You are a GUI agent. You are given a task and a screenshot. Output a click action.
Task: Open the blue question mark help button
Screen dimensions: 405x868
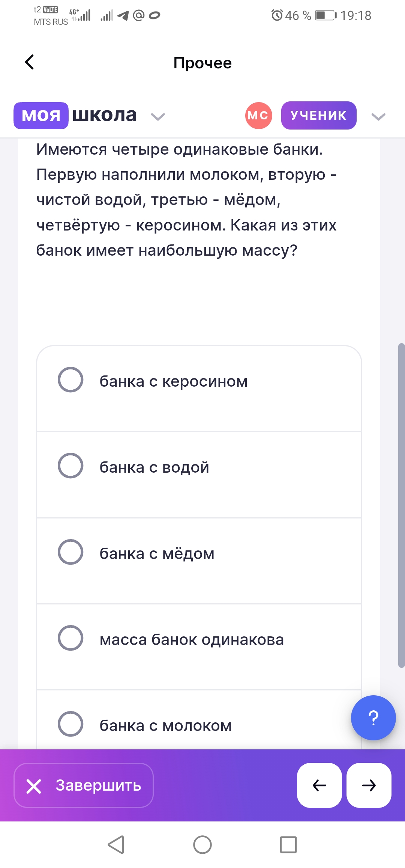(x=373, y=718)
